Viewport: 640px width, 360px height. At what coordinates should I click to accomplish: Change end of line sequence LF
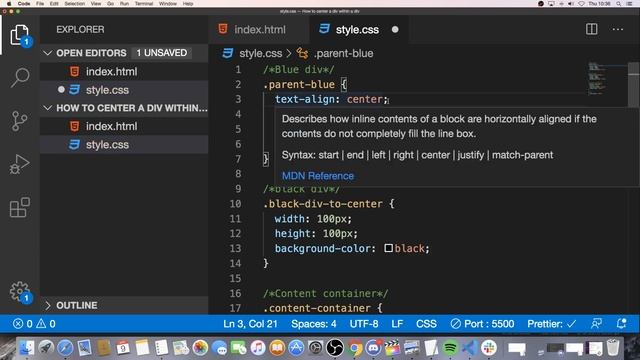coord(397,324)
